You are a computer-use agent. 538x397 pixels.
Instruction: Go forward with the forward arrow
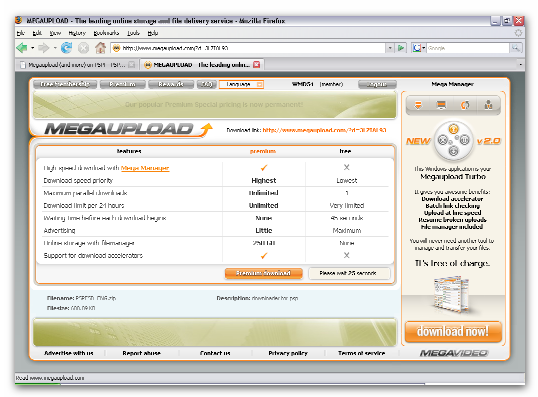tap(44, 48)
